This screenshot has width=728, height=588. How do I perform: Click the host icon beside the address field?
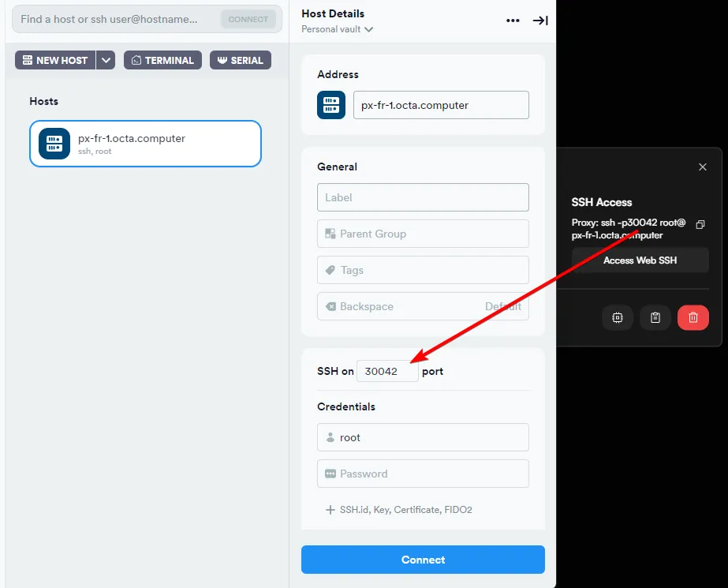point(331,105)
